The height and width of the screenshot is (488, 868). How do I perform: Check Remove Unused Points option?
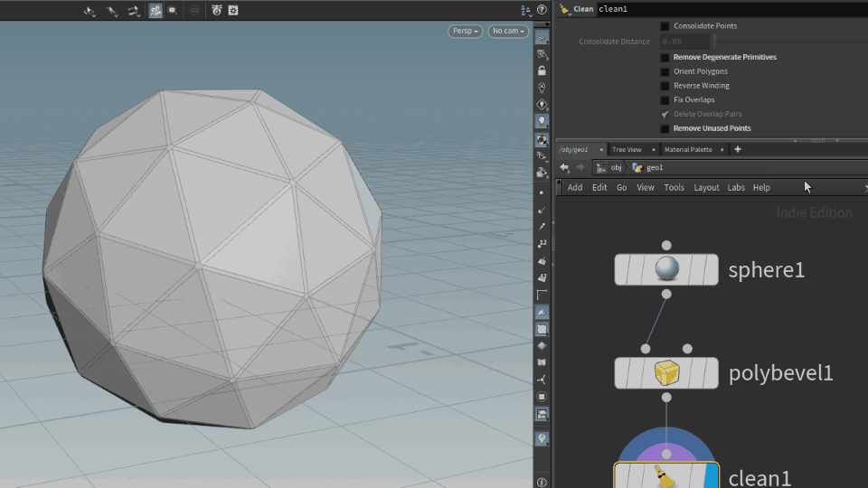[x=665, y=129]
